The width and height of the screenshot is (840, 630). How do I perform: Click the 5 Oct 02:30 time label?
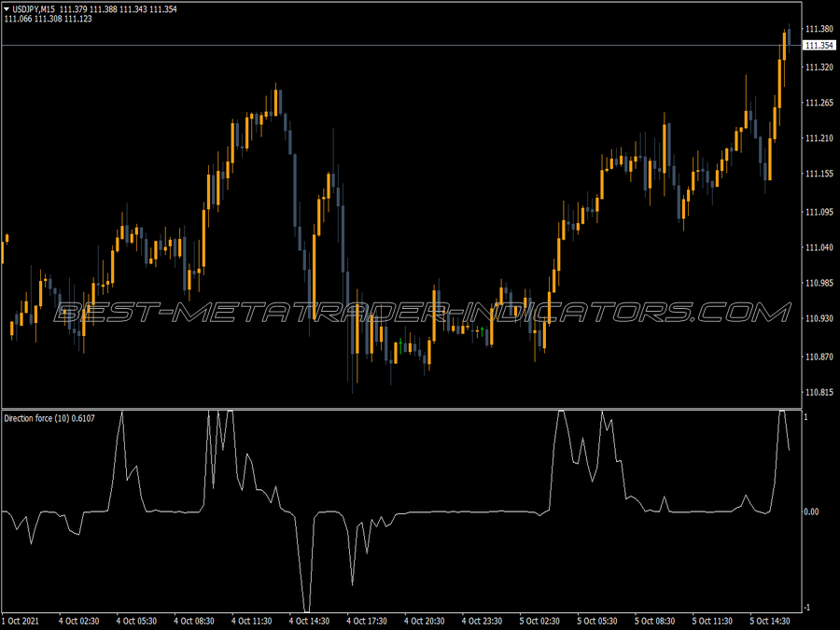pos(539,622)
